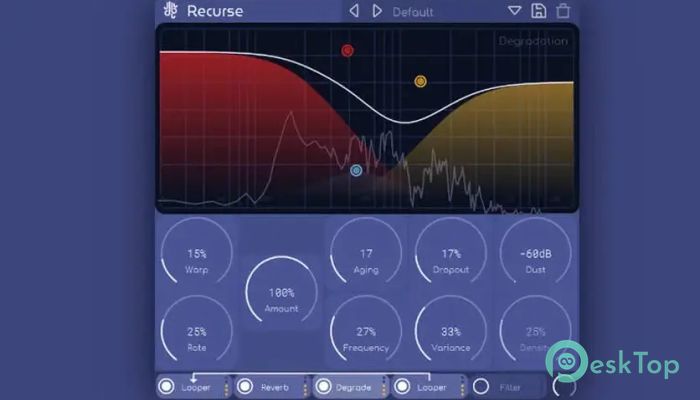Open the preset dropdown menu
Screen dimensions: 700x400
[515, 12]
